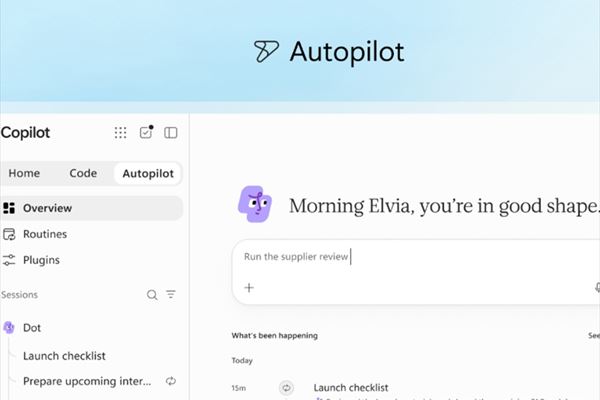This screenshot has height=400, width=600.
Task: Open Routines in the sidebar
Action: [91, 234]
